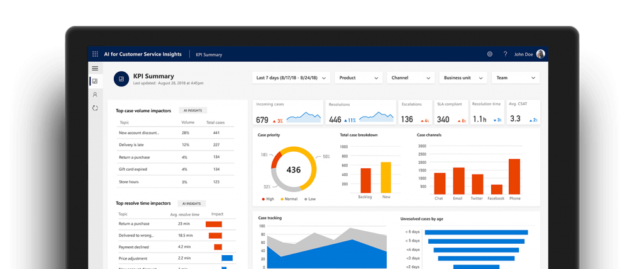Screen dimensions: 644x269
Task: Select the dashboard icon in sidebar
Action: [x=95, y=81]
